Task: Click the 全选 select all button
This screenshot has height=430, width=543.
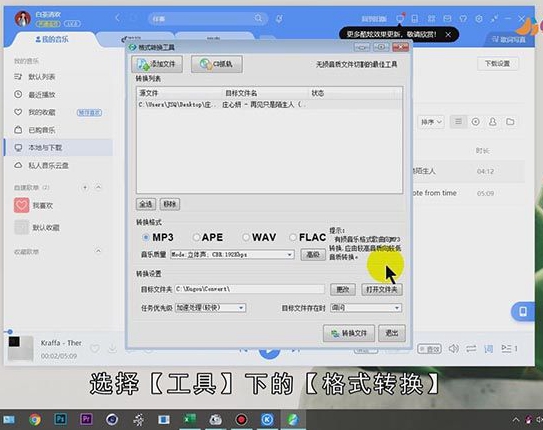Action: pos(146,204)
